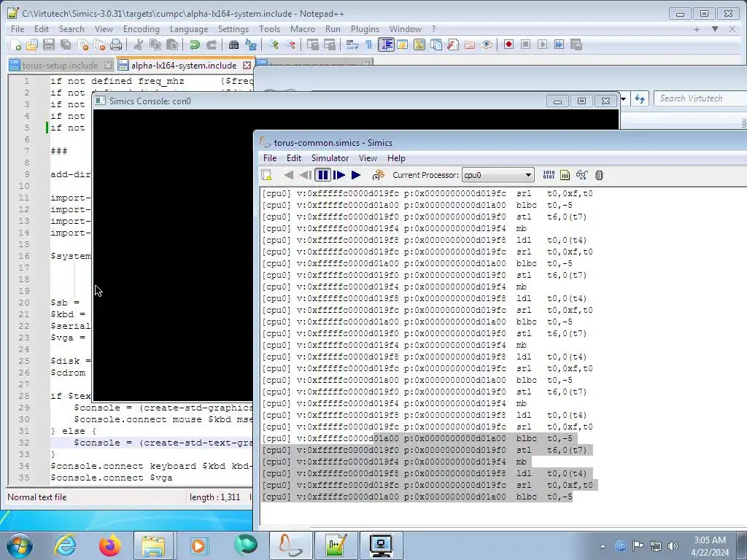Image resolution: width=747 pixels, height=560 pixels.
Task: Open the Simics Edit menu
Action: (293, 158)
